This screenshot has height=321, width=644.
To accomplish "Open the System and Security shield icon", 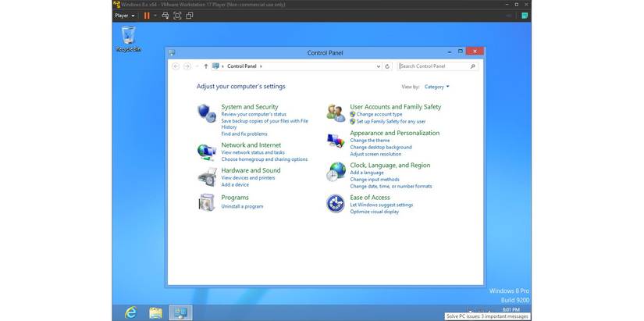I will pyautogui.click(x=207, y=113).
